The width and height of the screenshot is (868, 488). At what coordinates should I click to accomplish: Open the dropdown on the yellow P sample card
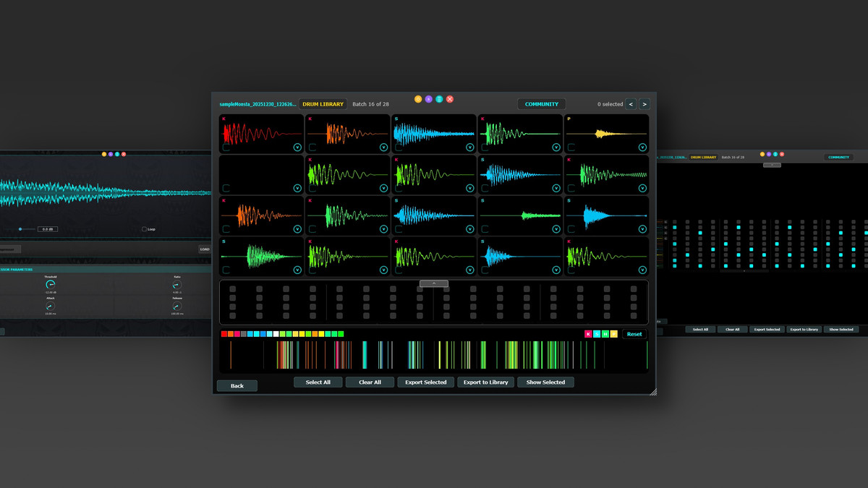point(642,147)
